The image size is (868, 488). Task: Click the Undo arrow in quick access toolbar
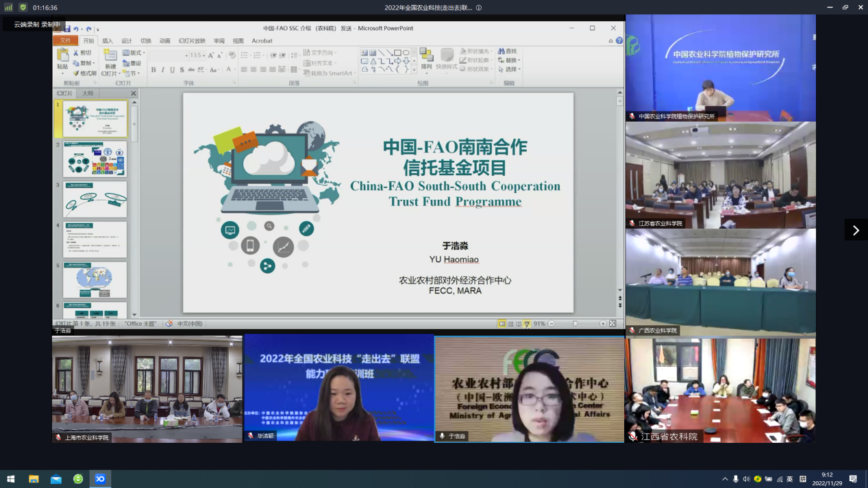[75, 29]
